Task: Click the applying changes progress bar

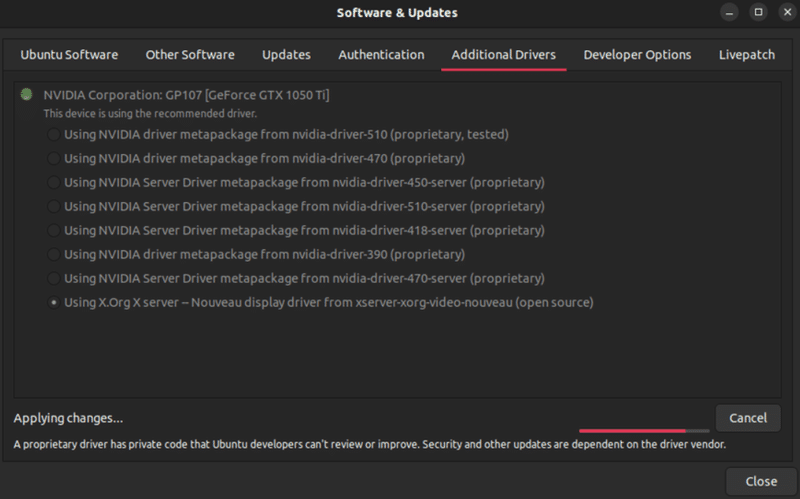Action: (x=643, y=430)
